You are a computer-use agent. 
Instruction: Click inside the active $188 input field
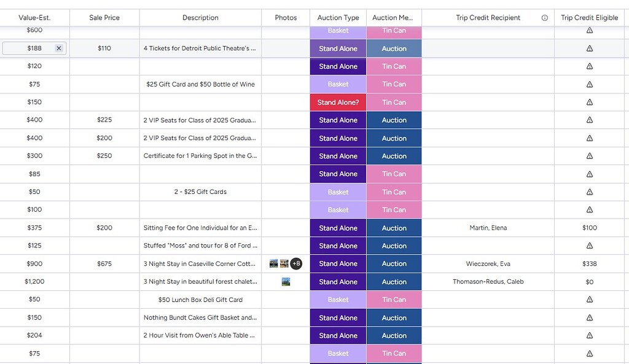pos(31,48)
